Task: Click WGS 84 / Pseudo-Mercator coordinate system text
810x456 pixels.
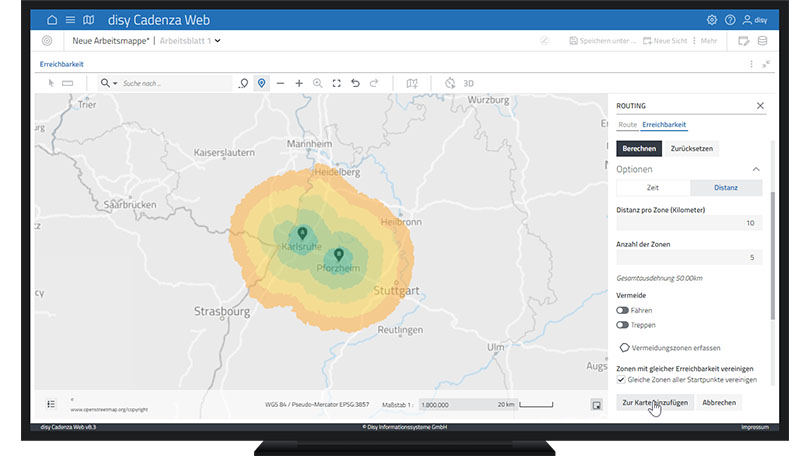Action: pos(317,404)
